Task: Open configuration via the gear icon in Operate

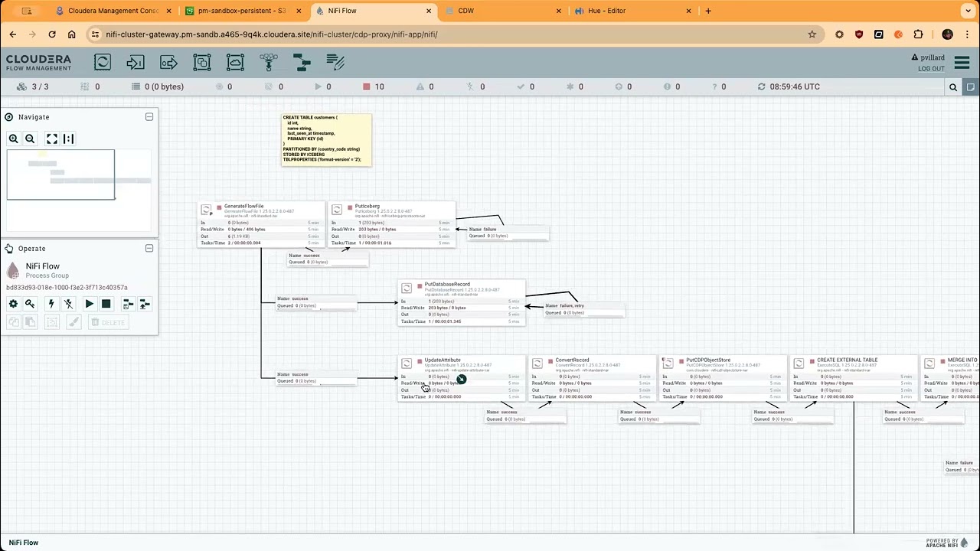Action: point(13,304)
